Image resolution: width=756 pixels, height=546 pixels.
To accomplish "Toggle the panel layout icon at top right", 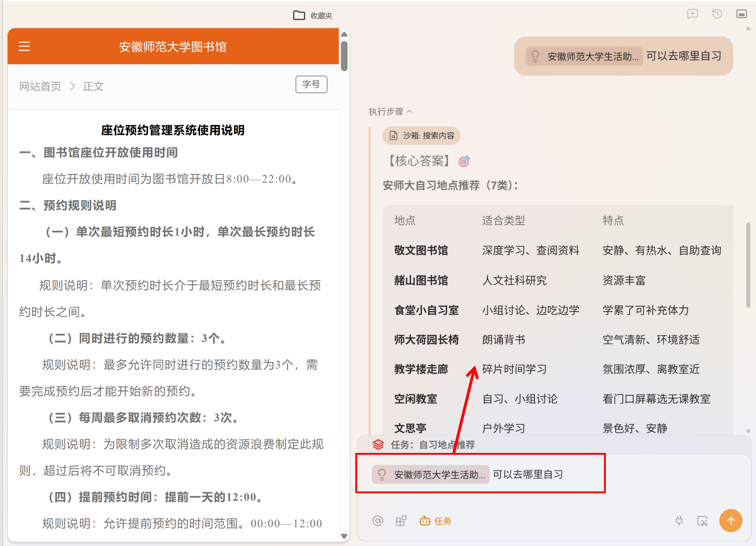I will tap(742, 14).
